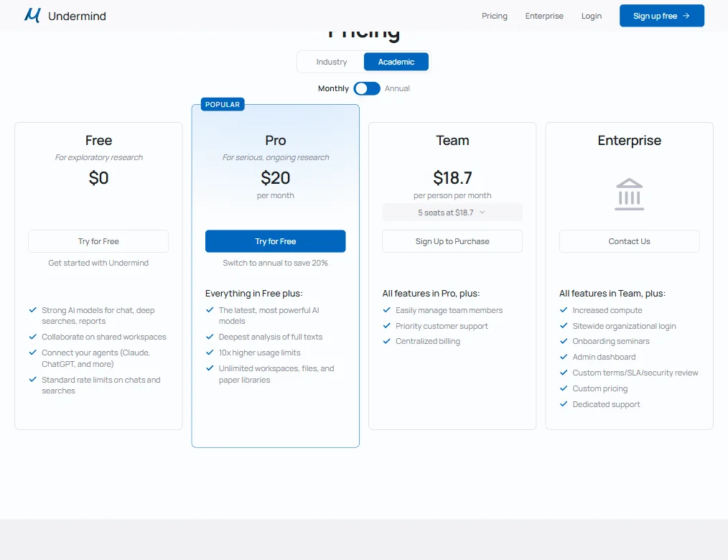Open the 5 seats at $18.7 dropdown
728x560 pixels.
tap(452, 213)
